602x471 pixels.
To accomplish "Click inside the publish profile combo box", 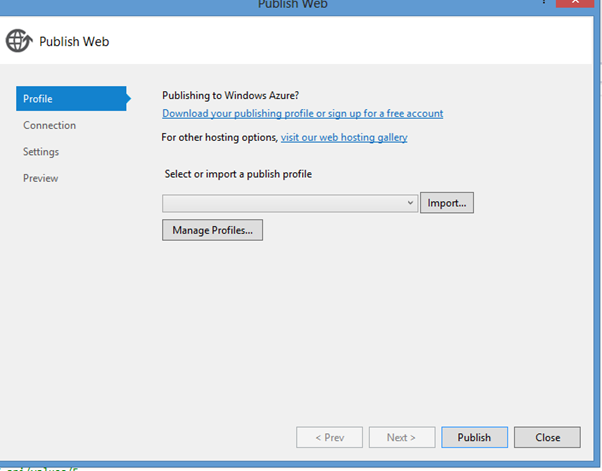I will click(283, 203).
